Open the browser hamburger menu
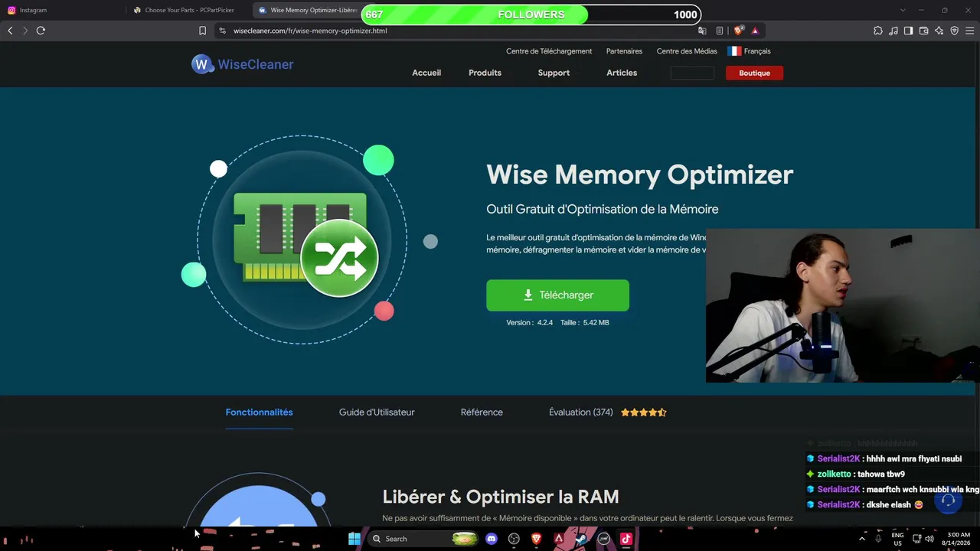The height and width of the screenshot is (551, 980). [969, 31]
